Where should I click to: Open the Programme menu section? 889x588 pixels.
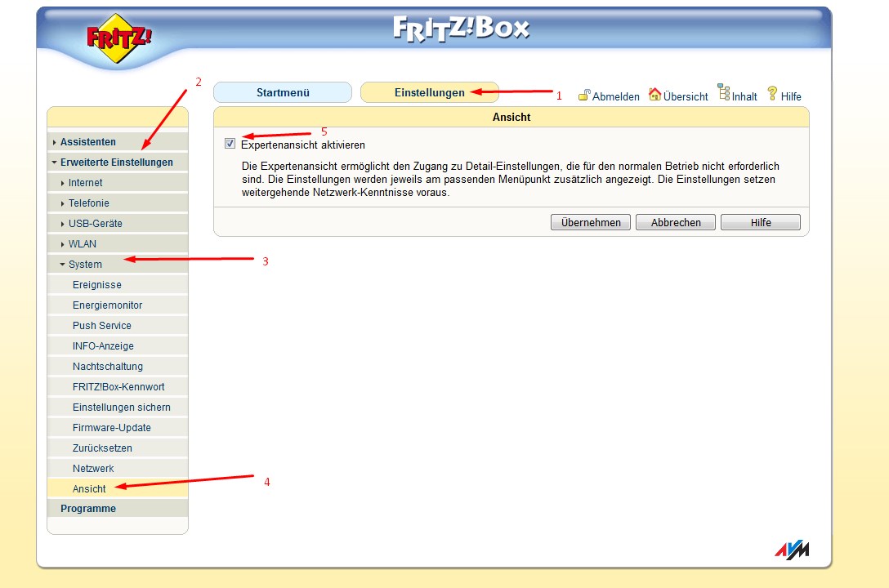118,508
